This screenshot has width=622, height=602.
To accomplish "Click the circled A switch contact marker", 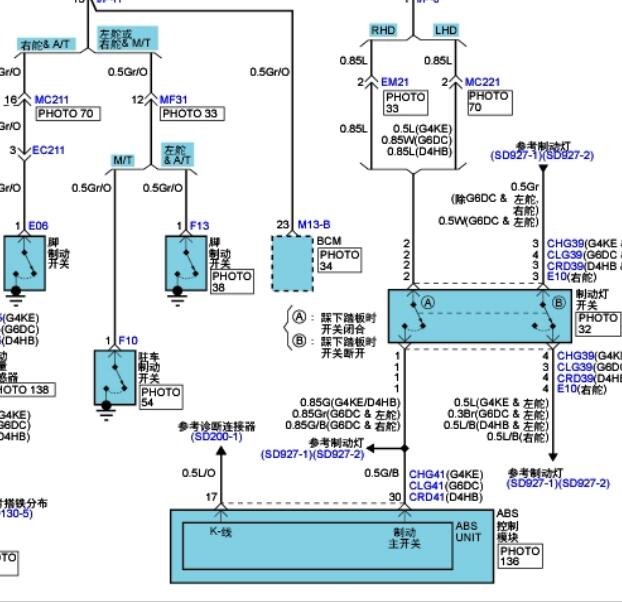I will [428, 303].
